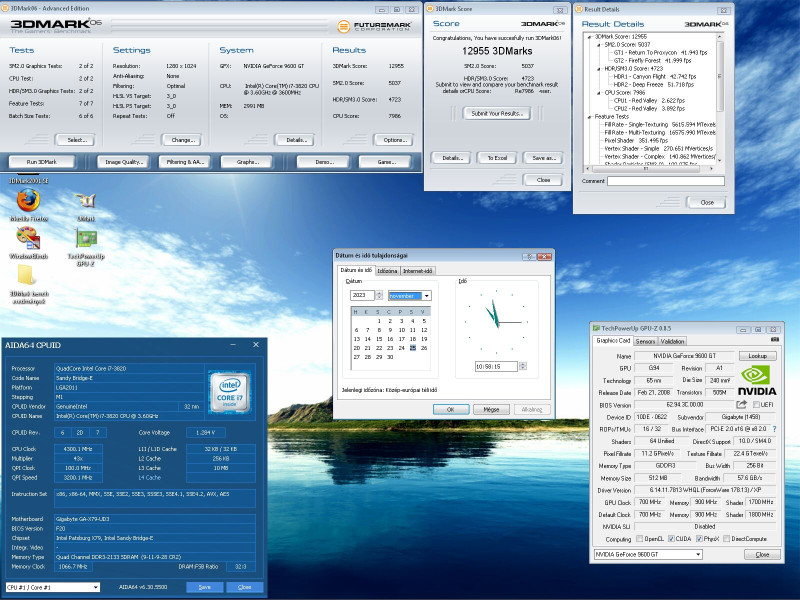
Task: Collapse the CPU Score tree node
Action: pos(599,93)
